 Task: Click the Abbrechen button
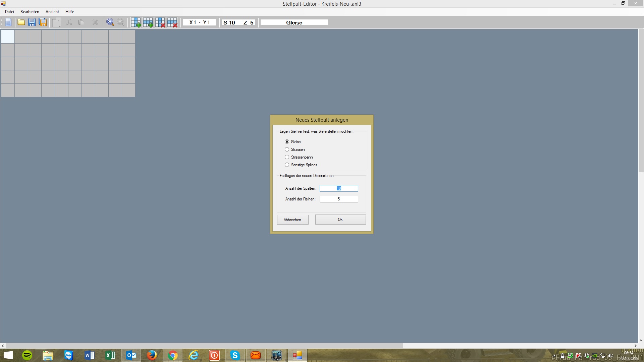click(292, 220)
